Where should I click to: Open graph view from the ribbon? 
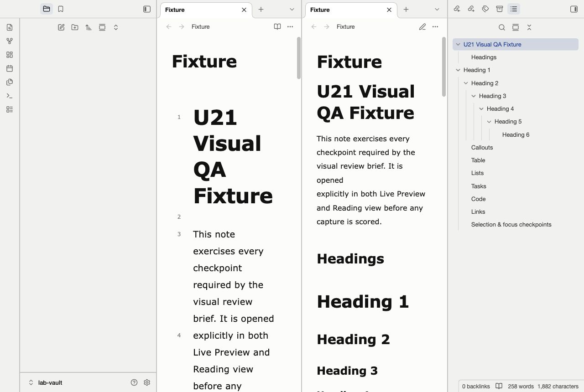[x=10, y=41]
